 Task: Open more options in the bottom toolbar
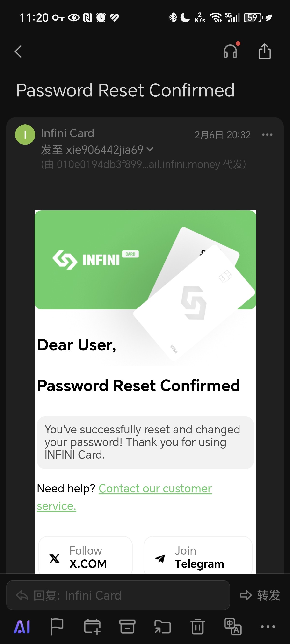(268, 627)
